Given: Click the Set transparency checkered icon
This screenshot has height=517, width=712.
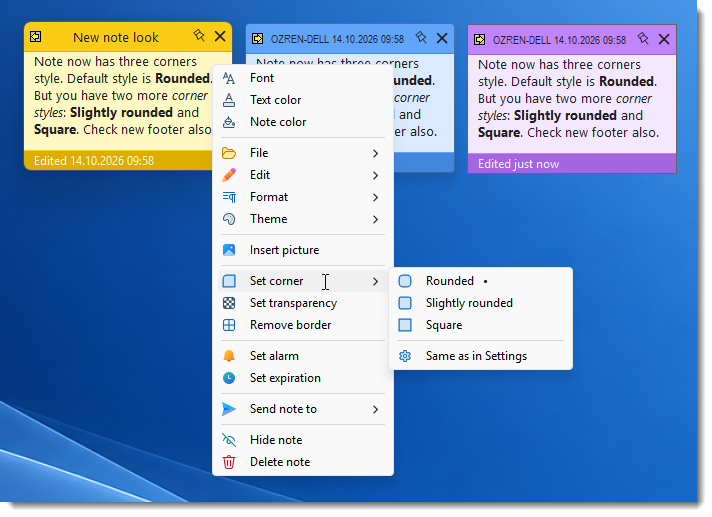Looking at the screenshot, I should [x=229, y=303].
